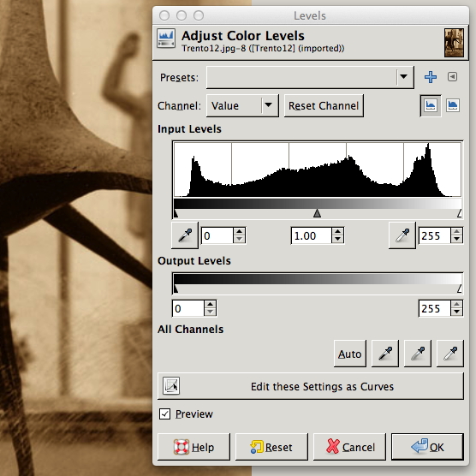Viewport: 476px width, 476px height.
Task: Select All Channels black point eyedropper
Action: tap(385, 354)
